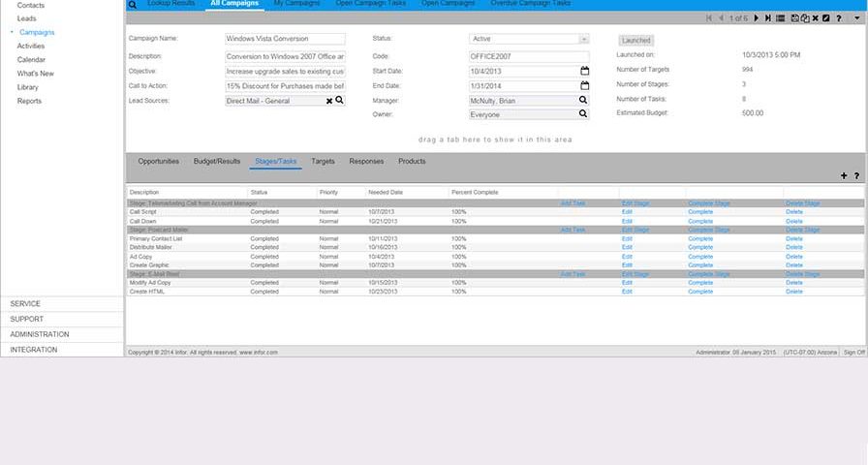Switch to list view icon in toolbar
This screenshot has height=465, width=868.
[x=781, y=18]
